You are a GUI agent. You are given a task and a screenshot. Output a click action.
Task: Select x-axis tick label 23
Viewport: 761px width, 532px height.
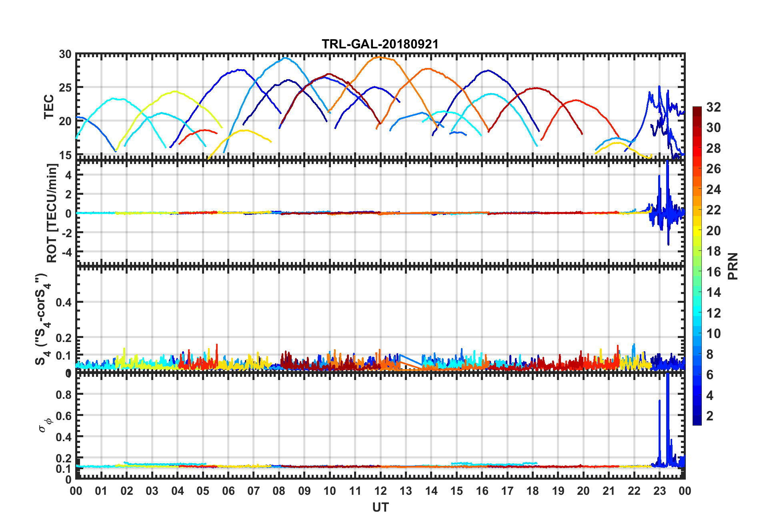[x=659, y=491]
